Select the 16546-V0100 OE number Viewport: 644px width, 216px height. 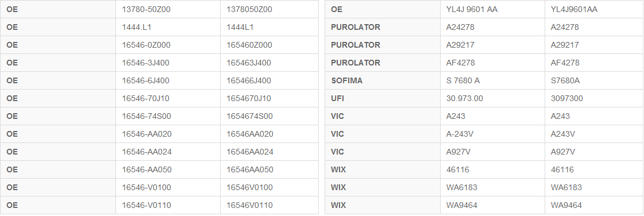coord(146,187)
